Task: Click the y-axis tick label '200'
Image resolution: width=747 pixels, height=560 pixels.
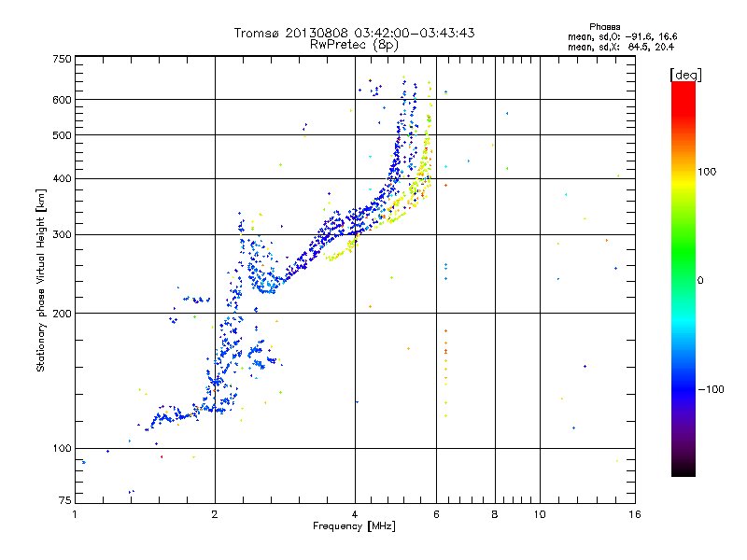Action: (62, 314)
